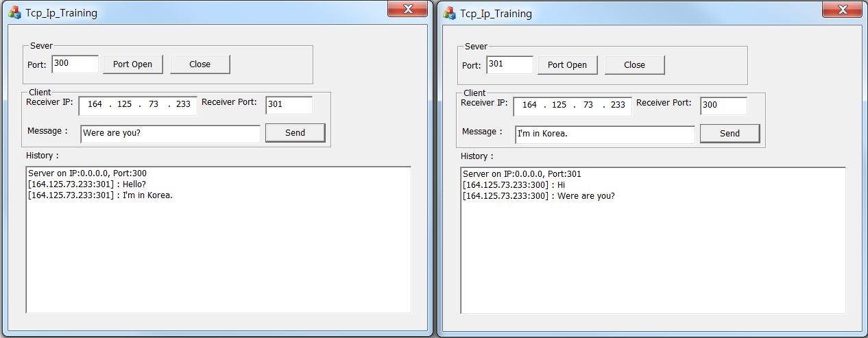This screenshot has width=868, height=338.
Task: Send the message "I'm in Korea."
Action: pos(730,134)
